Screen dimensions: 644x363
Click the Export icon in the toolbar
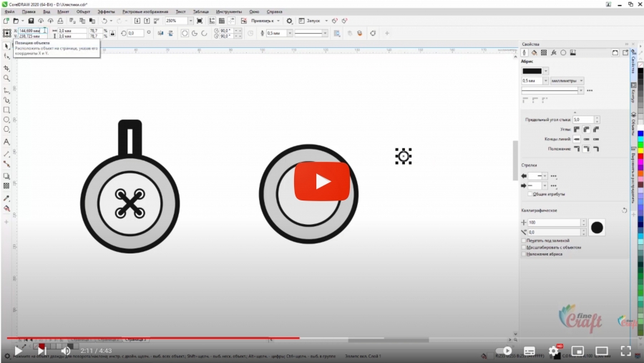[x=147, y=21]
